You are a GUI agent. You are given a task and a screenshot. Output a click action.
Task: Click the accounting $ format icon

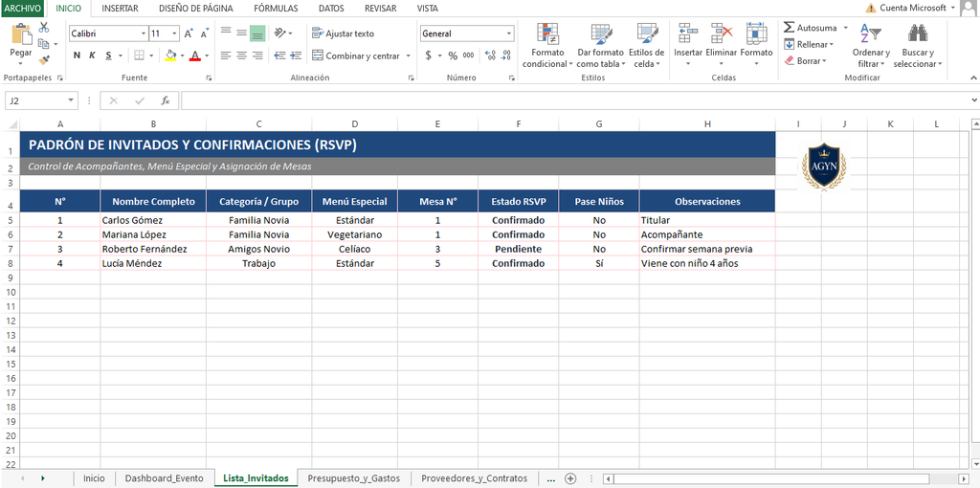click(x=428, y=55)
